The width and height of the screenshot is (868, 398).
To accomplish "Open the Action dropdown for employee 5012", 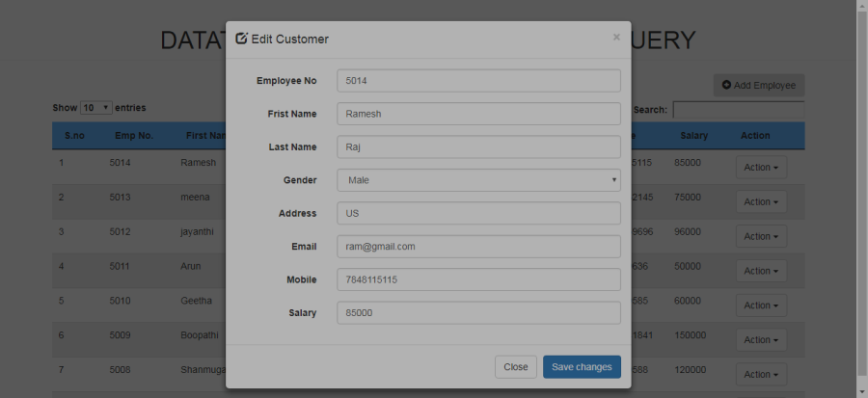I will 761,236.
